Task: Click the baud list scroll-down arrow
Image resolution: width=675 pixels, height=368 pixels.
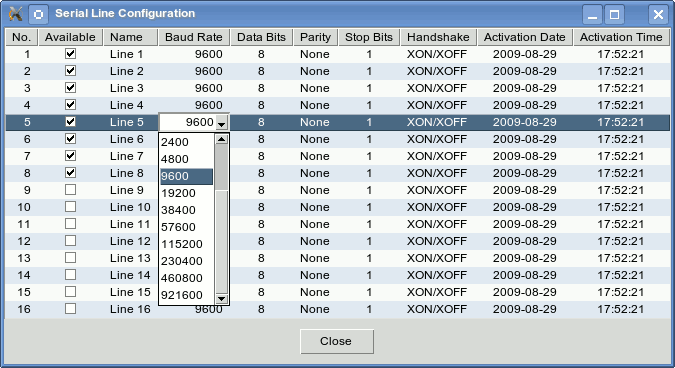Action: pyautogui.click(x=221, y=299)
